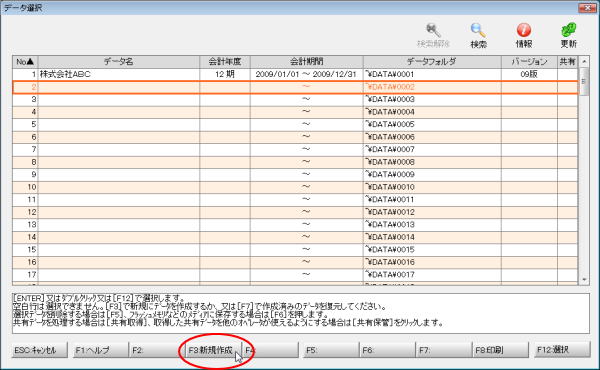Select row with ¥DATA¥0013

click(x=295, y=225)
